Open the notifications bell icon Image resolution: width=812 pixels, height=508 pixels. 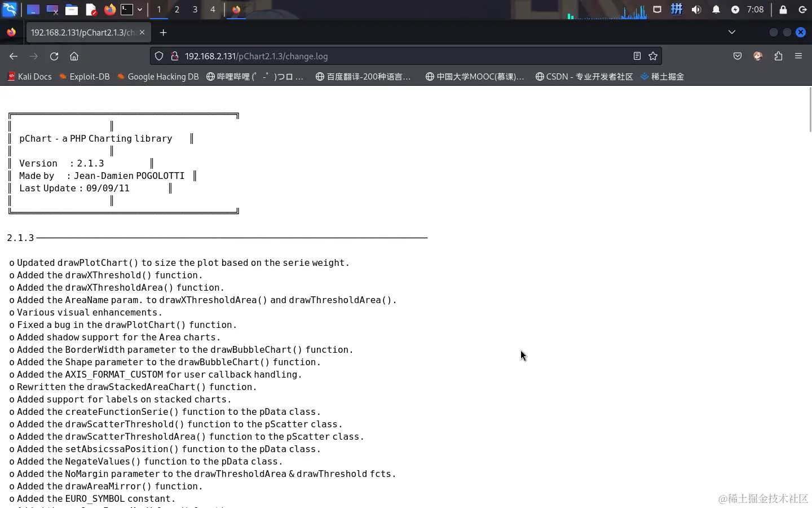pyautogui.click(x=716, y=10)
